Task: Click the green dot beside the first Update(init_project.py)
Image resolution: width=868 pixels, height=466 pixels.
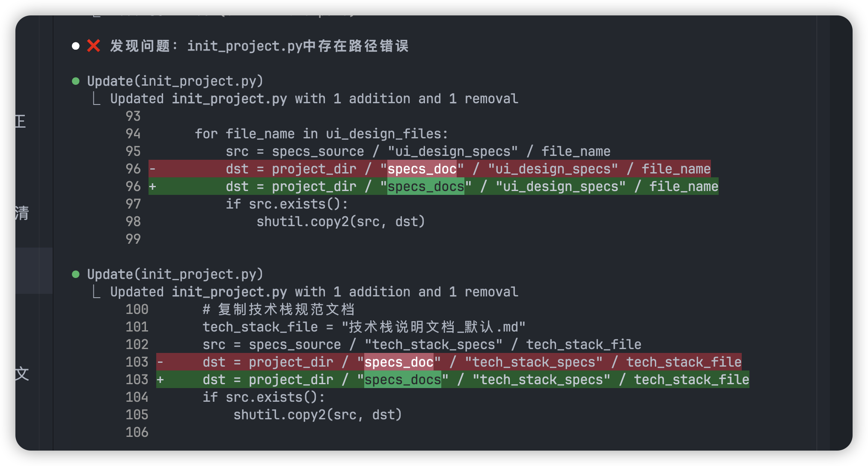Action: click(76, 81)
